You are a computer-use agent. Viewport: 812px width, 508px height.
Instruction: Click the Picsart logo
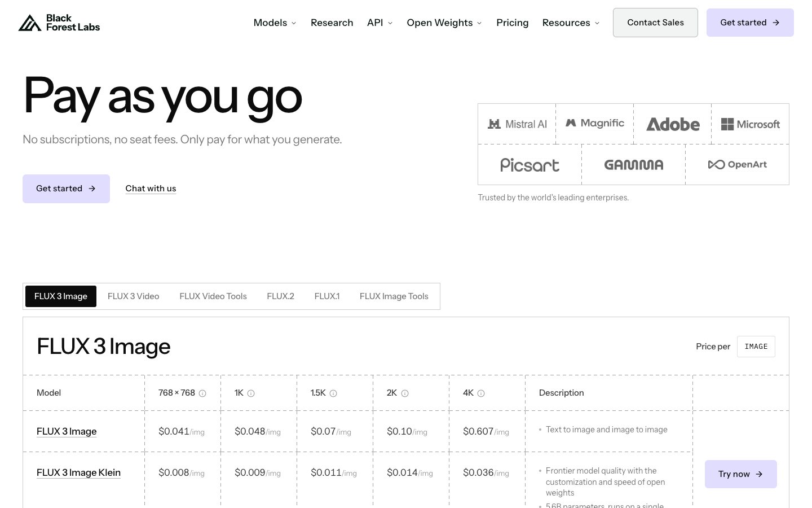click(529, 165)
